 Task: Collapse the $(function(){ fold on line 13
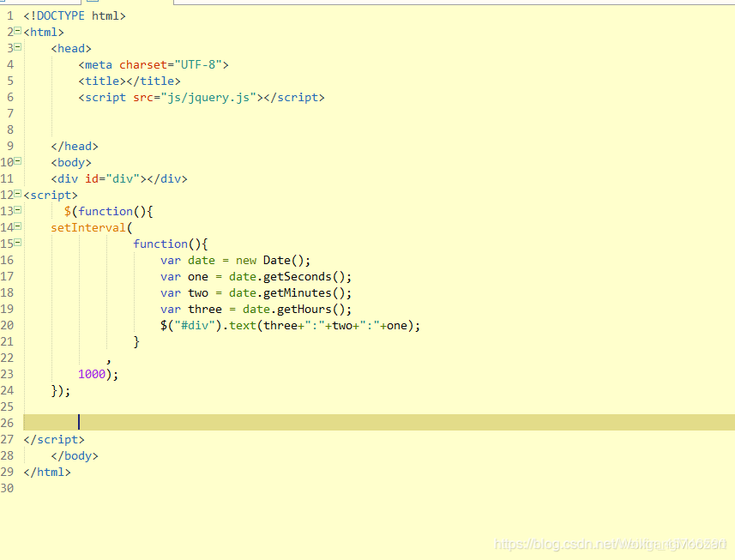click(18, 210)
